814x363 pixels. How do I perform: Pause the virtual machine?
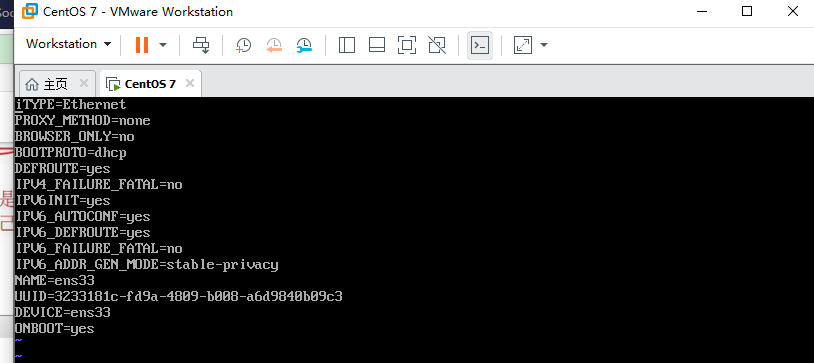tap(142, 45)
